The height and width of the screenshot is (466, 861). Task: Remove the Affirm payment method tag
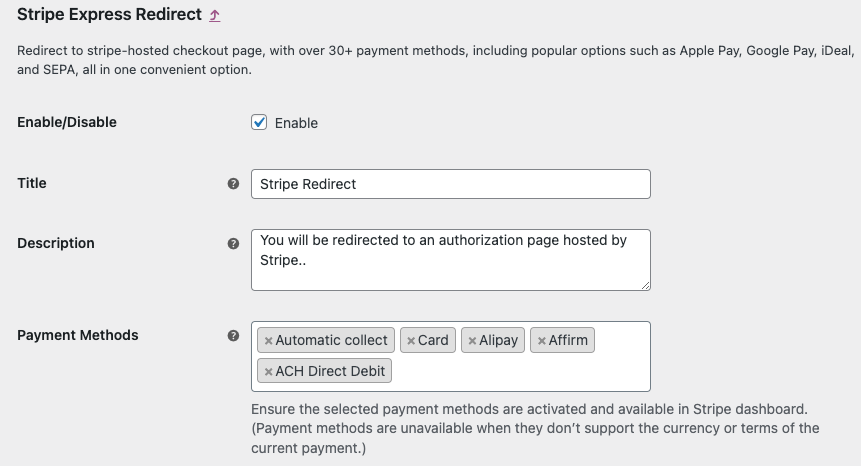(x=541, y=341)
